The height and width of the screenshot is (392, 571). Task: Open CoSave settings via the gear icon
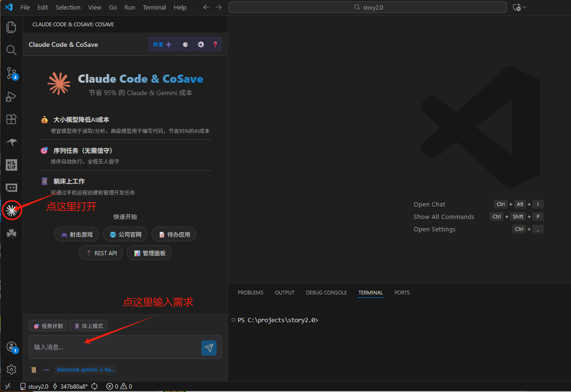(201, 44)
